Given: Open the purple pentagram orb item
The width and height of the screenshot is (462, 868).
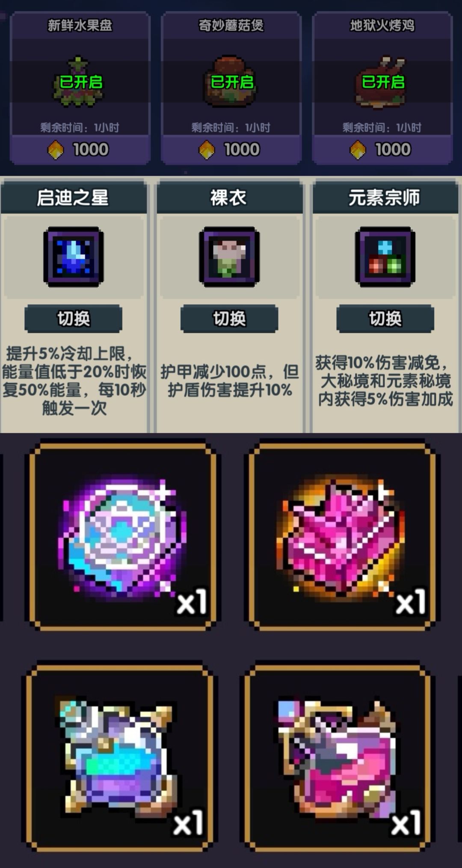Looking at the screenshot, I should click(121, 536).
